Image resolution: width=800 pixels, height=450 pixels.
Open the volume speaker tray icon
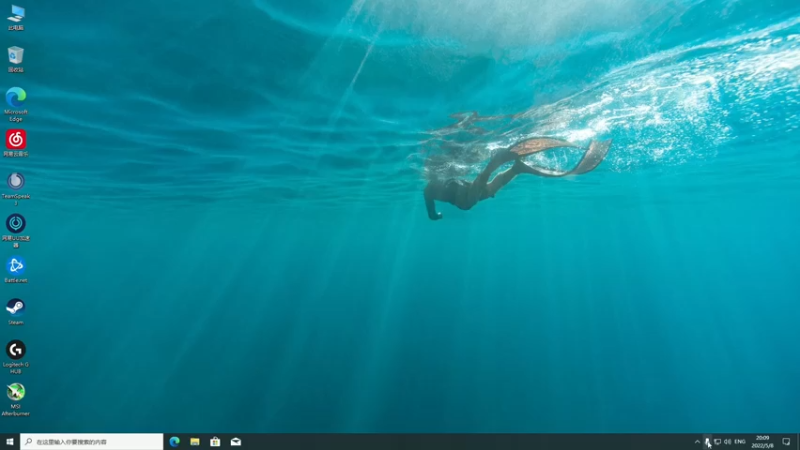point(728,442)
